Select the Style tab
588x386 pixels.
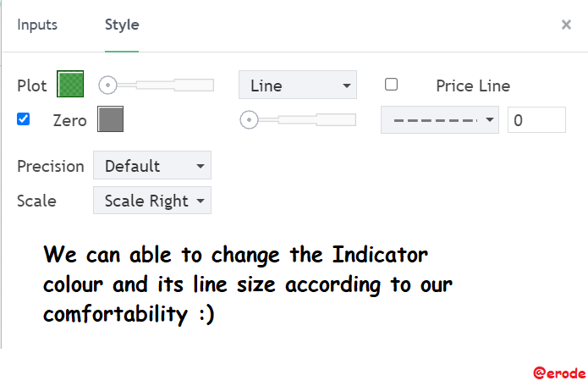point(122,25)
